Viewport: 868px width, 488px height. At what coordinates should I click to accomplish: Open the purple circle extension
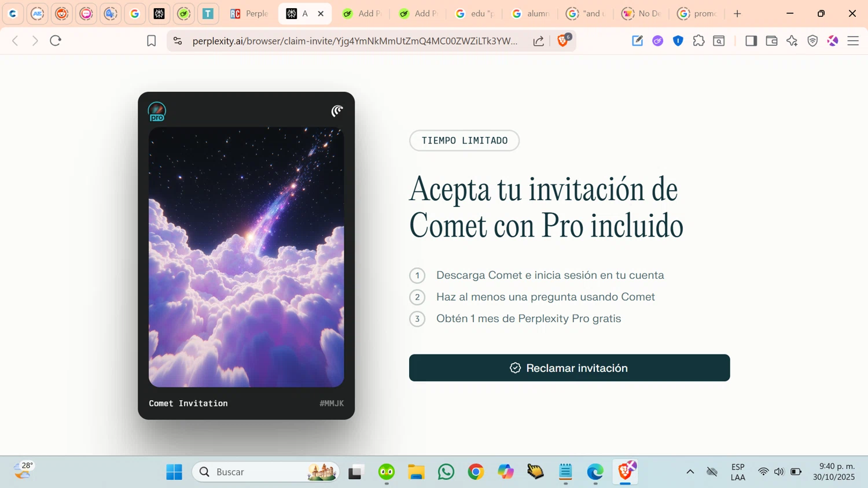[x=657, y=40]
